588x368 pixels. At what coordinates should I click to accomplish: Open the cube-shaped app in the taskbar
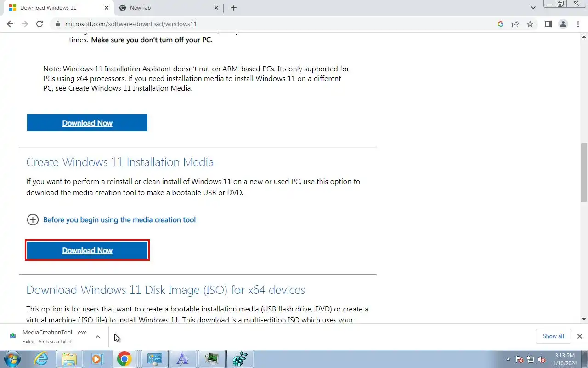pyautogui.click(x=240, y=359)
